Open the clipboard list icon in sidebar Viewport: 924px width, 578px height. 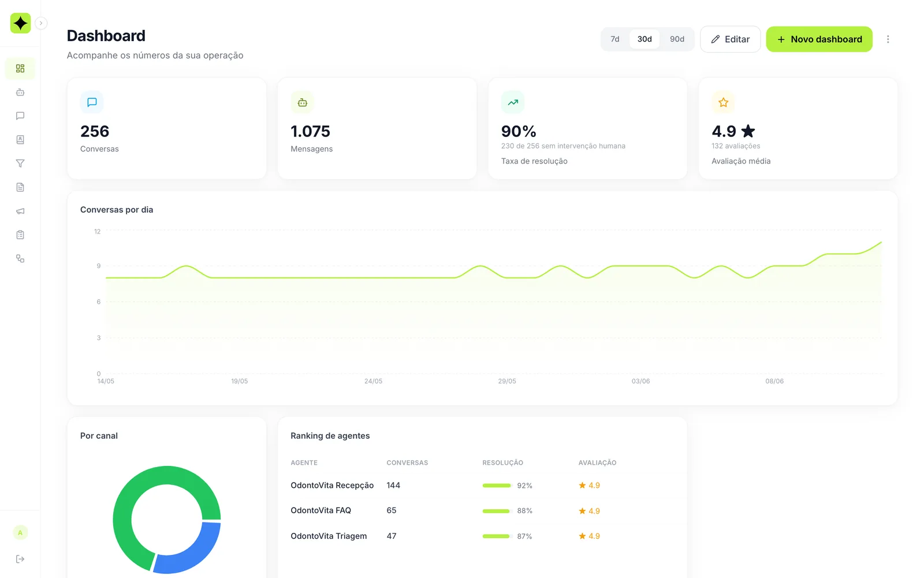pos(20,235)
